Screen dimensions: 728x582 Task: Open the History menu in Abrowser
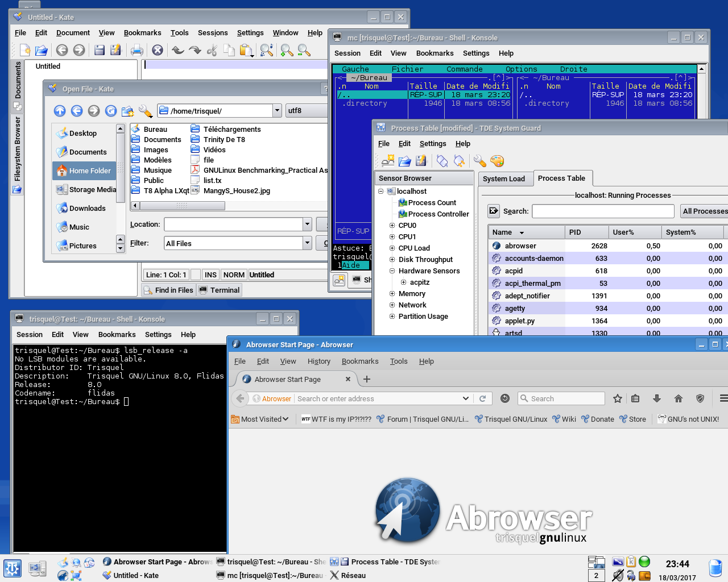319,361
